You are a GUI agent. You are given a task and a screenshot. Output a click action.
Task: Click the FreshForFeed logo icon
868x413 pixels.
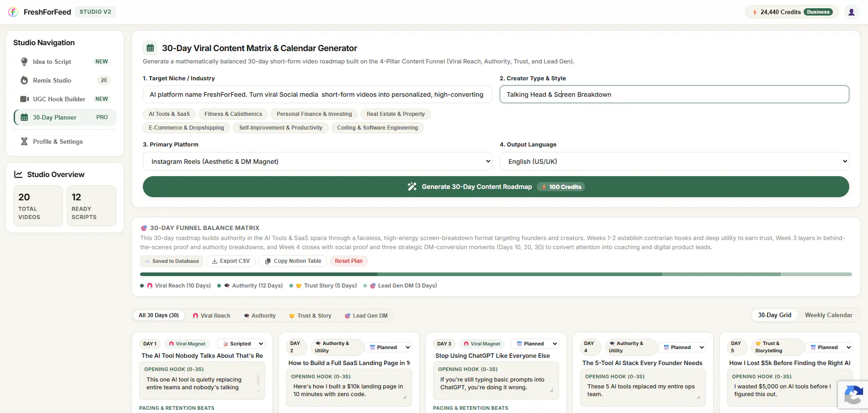click(13, 12)
